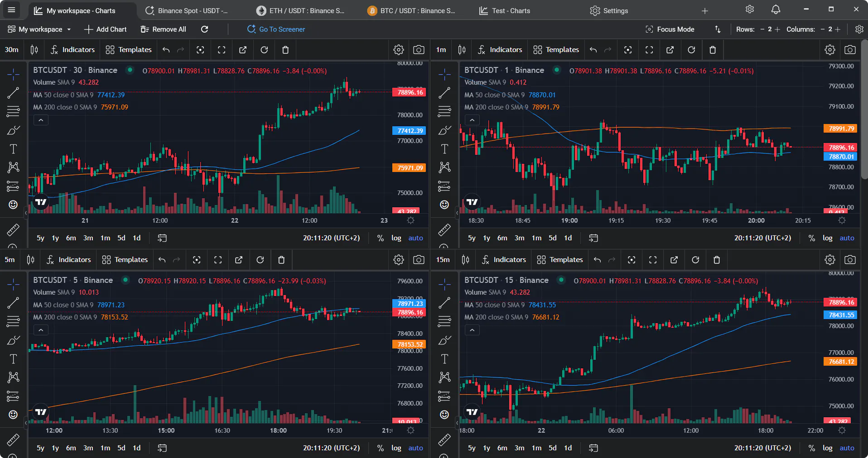Toggle percent scale on 5m chart
Image resolution: width=868 pixels, height=458 pixels.
[x=381, y=448]
